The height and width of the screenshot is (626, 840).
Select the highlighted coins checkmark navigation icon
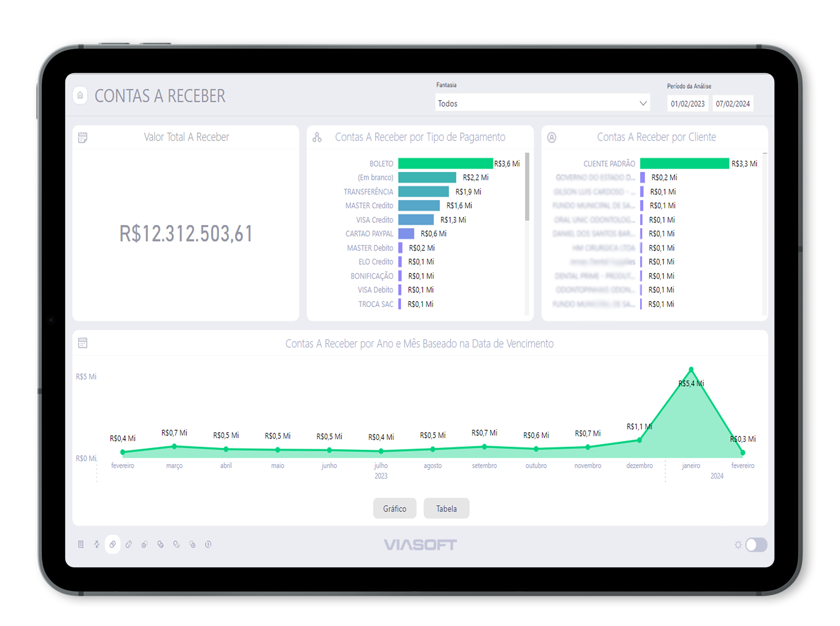113,544
